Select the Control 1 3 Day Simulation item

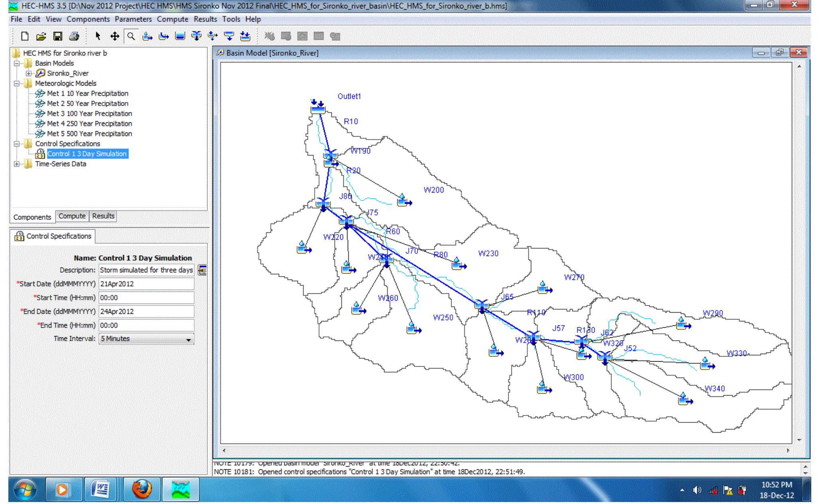click(87, 154)
